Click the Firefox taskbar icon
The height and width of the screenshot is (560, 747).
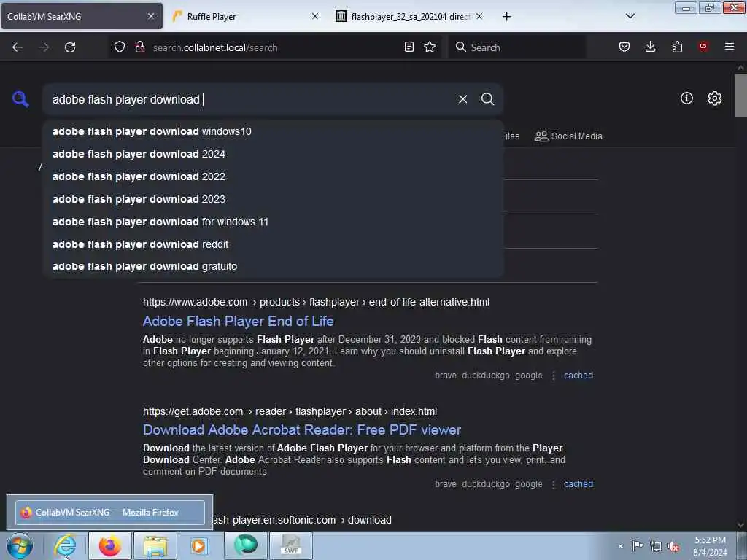click(110, 545)
